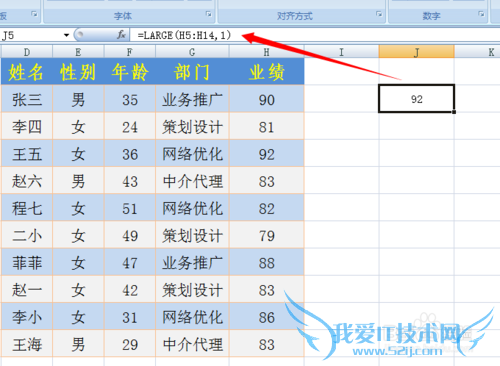Screen dimensions: 500x366
Task: Open the clipboard group dialog launcher
Action: [34, 14]
